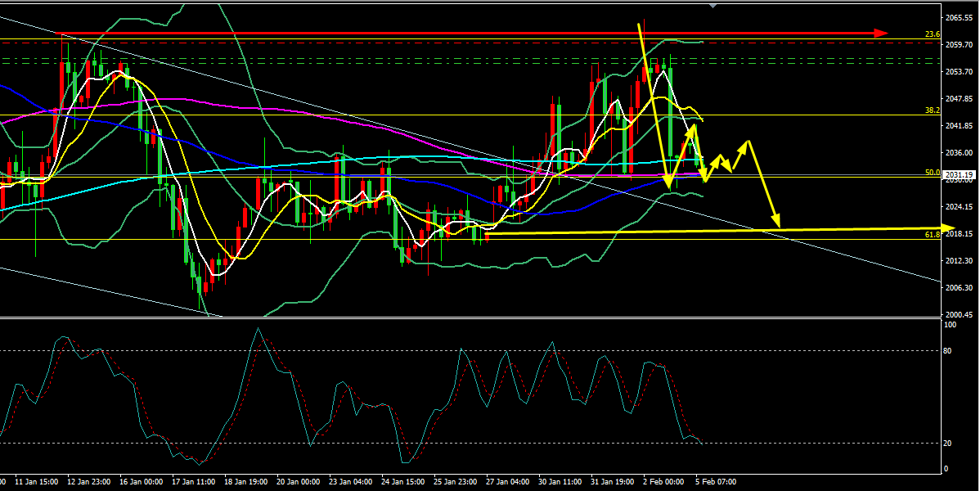Select the stochastic 20 level label
The image size is (980, 491).
tap(948, 443)
